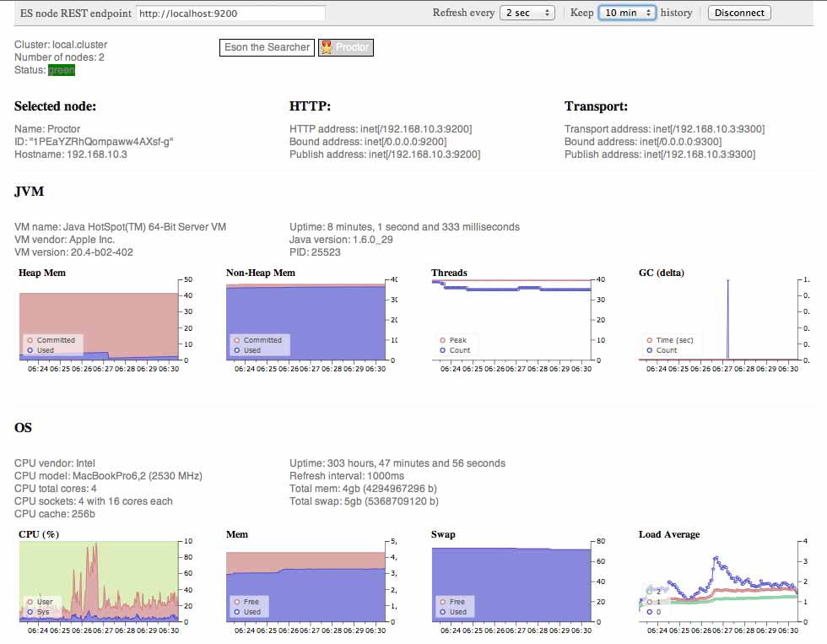Click the Used legend marker in Non-Heap Mem
Image resolution: width=827 pixels, height=644 pixels.
pos(238,350)
